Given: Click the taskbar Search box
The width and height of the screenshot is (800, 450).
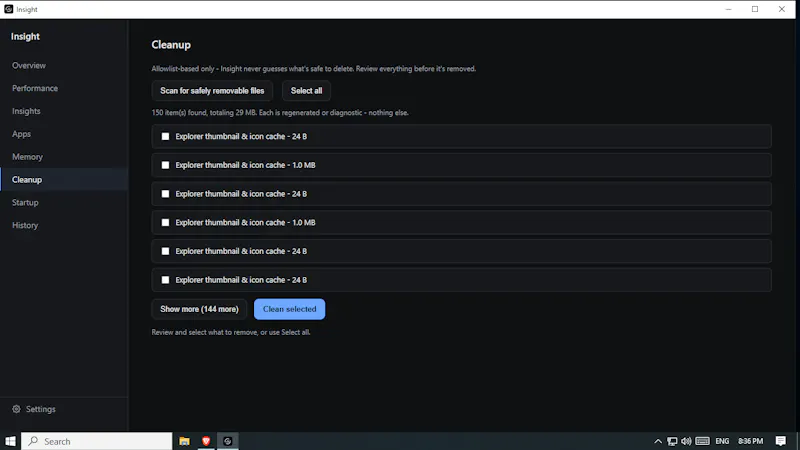Looking at the screenshot, I should (x=96, y=441).
